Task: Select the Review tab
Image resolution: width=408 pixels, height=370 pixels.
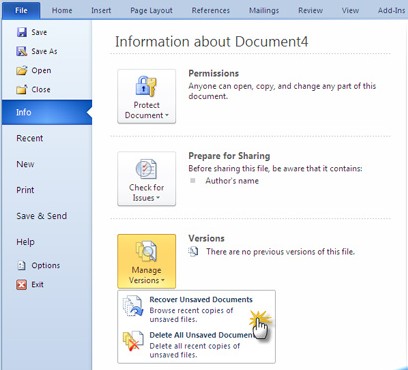Action: [310, 10]
